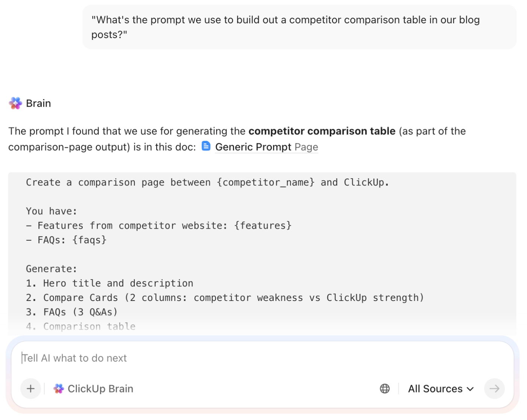Open the All Sources dropdown
Viewport: 527px width, 420px height.
(435, 389)
